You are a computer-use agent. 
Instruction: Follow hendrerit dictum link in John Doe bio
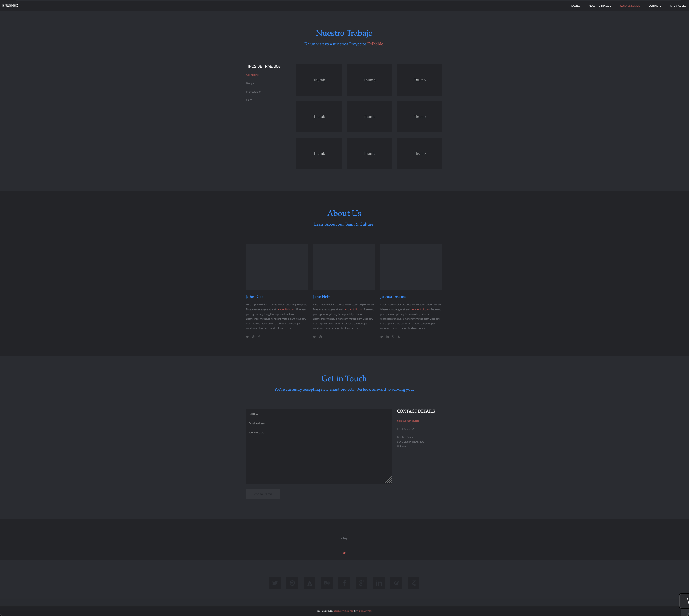tap(286, 309)
